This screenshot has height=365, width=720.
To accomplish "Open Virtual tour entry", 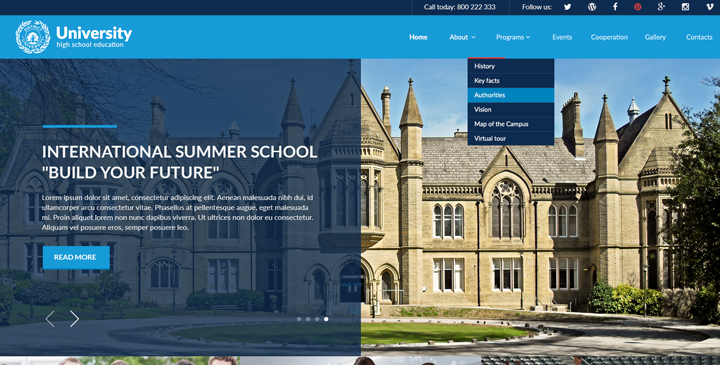I will (x=511, y=138).
